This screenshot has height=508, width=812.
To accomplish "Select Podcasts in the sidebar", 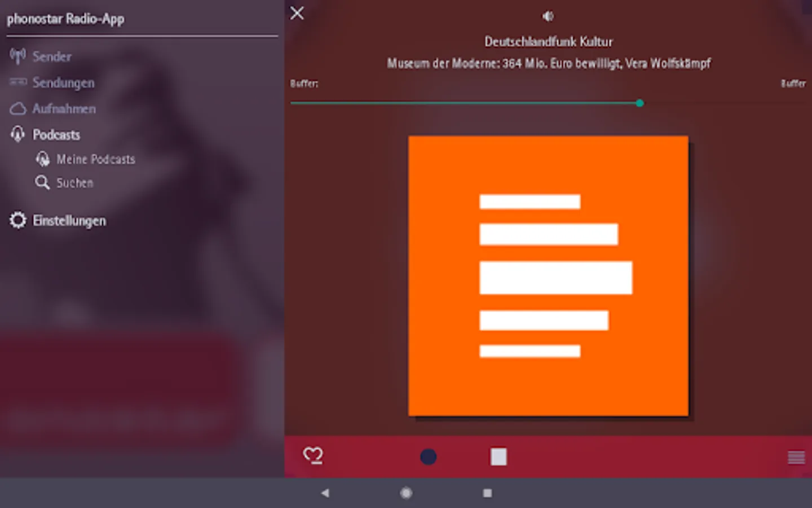I will pos(56,134).
